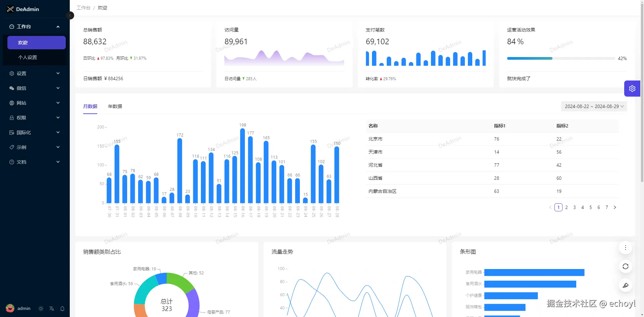Click the 微信 WeChat icon in sidebar
The image size is (644, 317).
click(x=12, y=88)
